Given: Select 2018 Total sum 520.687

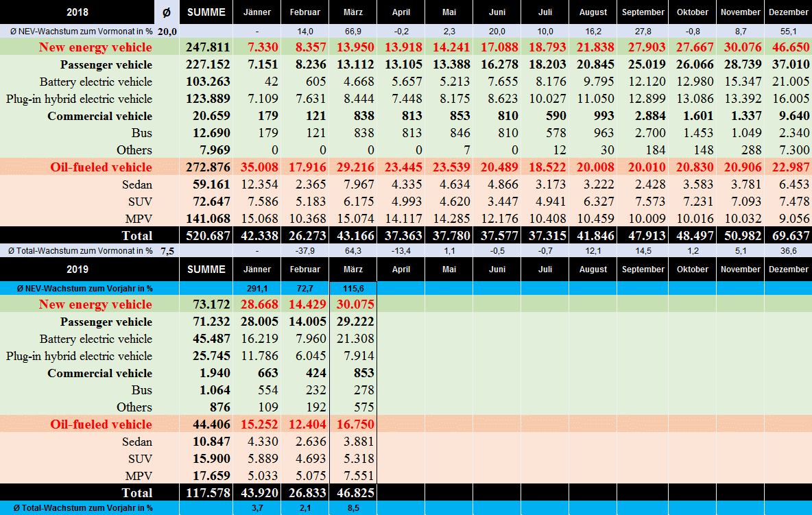Looking at the screenshot, I should coord(206,235).
